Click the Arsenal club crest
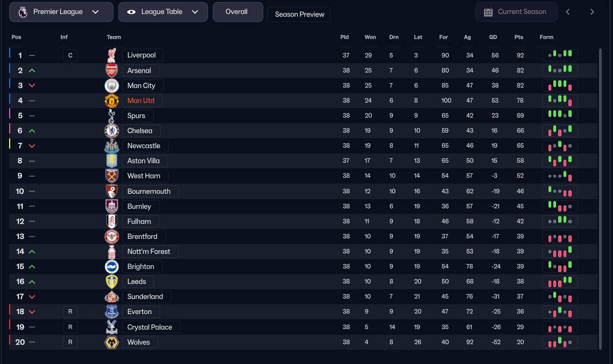The height and width of the screenshot is (364, 613). [112, 70]
